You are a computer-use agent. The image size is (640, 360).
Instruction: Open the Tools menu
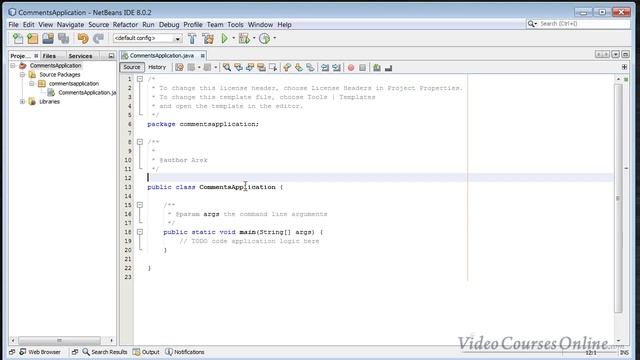pyautogui.click(x=235, y=24)
